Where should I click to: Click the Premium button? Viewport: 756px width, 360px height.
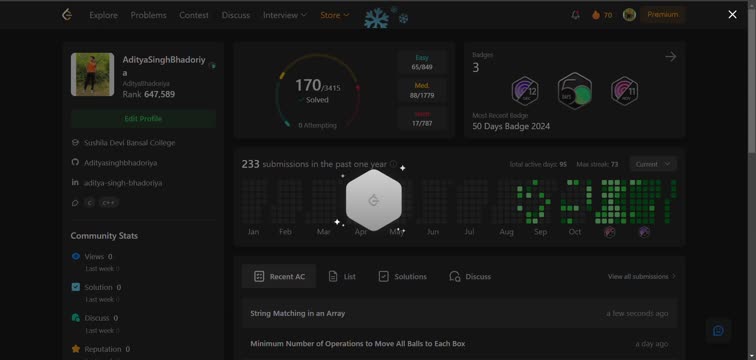click(662, 14)
